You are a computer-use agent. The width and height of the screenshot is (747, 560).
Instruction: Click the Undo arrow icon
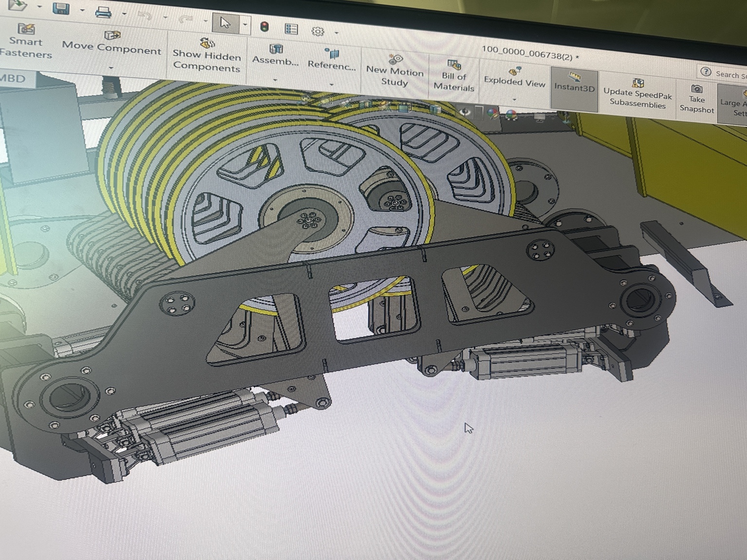[144, 16]
